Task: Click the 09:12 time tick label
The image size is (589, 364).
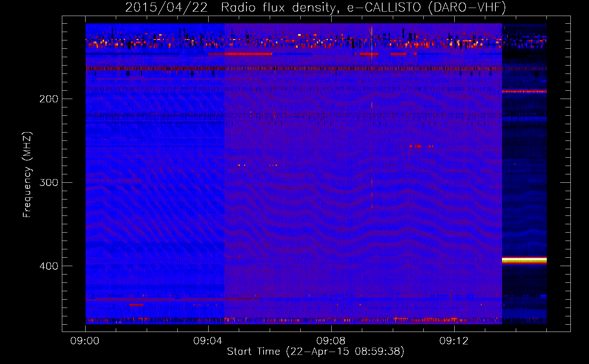Action: point(454,341)
